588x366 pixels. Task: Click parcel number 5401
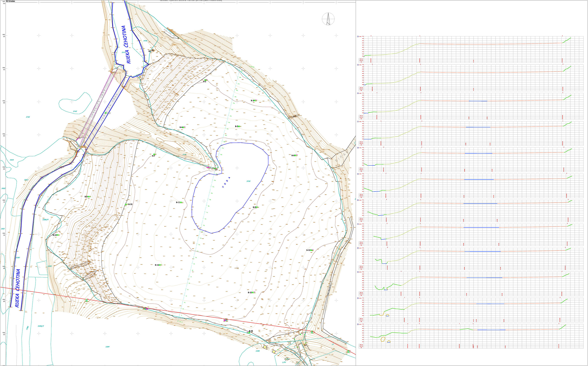click(3, 229)
